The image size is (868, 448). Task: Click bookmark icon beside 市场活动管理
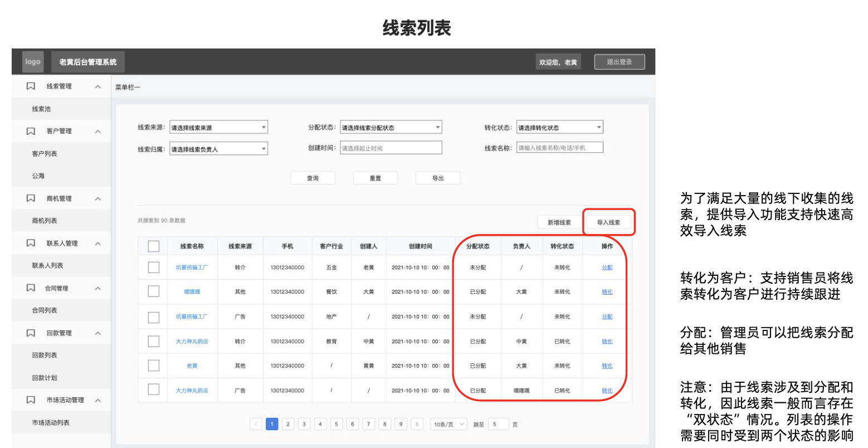click(x=31, y=400)
